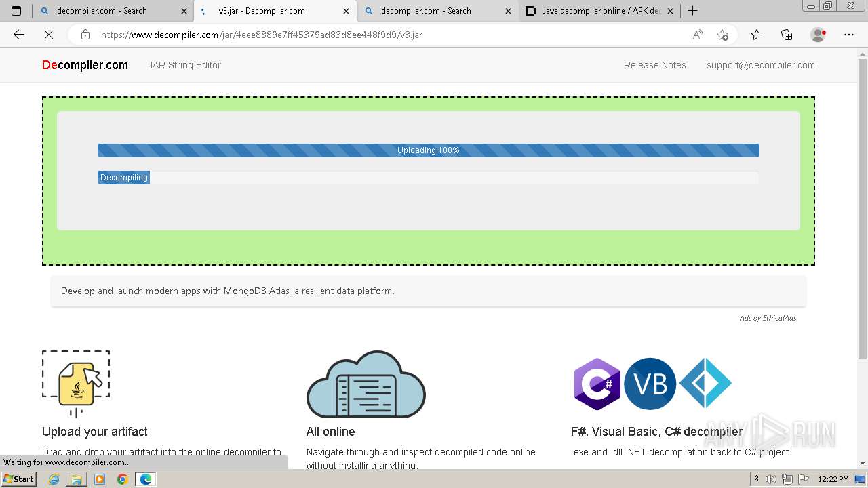Open File Explorer from taskbar
Viewport: 868px width, 488px height.
[77, 479]
